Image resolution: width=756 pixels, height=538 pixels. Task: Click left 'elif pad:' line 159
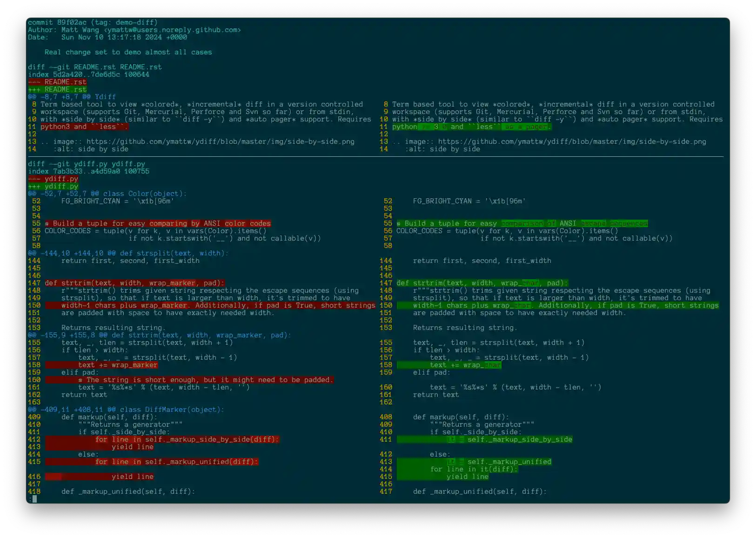80,372
